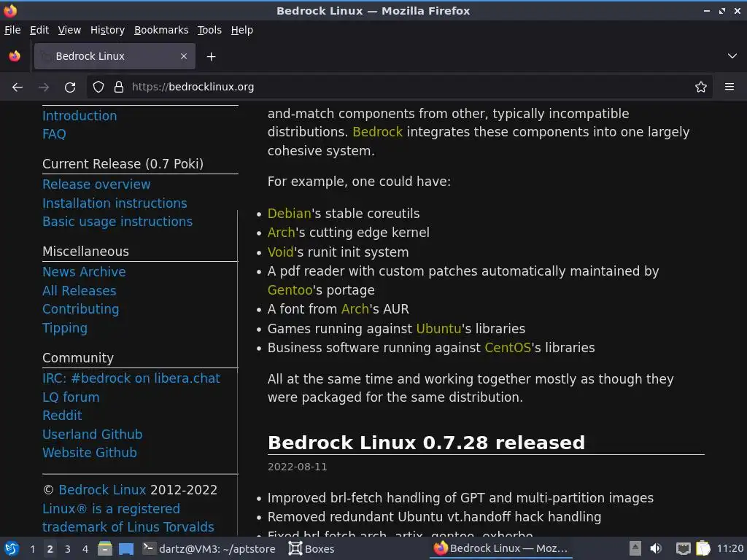The width and height of the screenshot is (747, 560).
Task: Open the network tray icon
Action: click(683, 549)
